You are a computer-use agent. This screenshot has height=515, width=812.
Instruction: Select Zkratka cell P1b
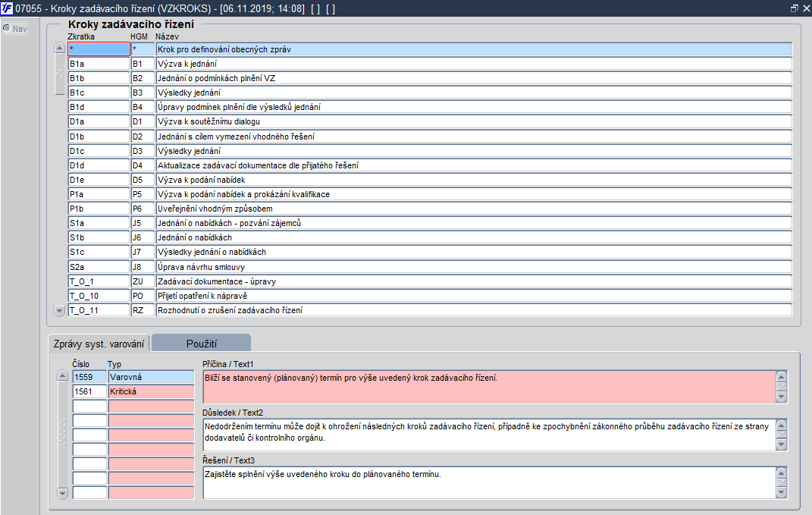click(99, 209)
